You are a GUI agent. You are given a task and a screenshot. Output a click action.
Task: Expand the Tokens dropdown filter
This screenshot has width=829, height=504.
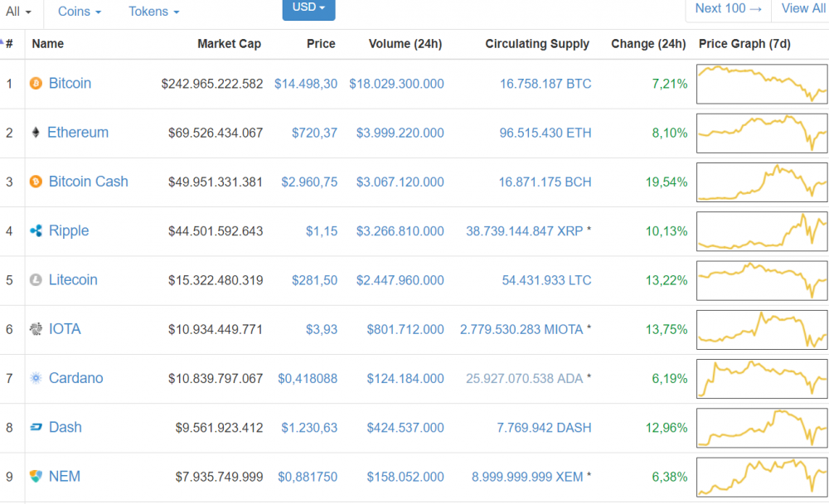153,12
